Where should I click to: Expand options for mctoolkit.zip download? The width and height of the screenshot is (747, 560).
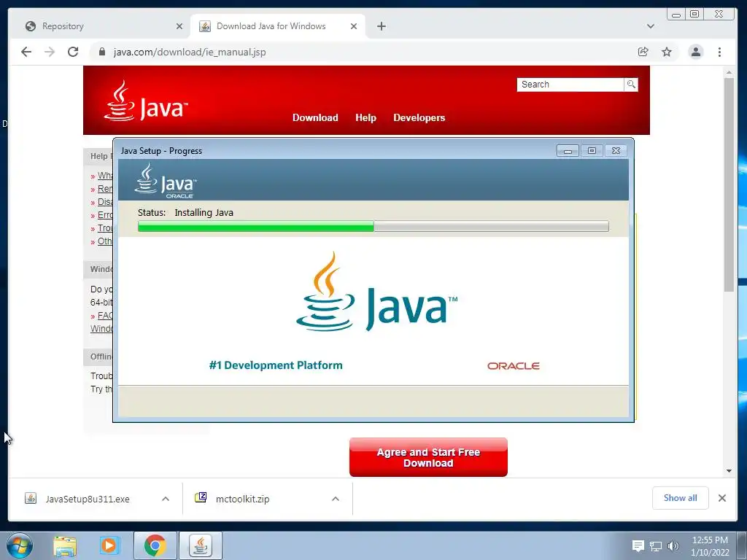[336, 499]
